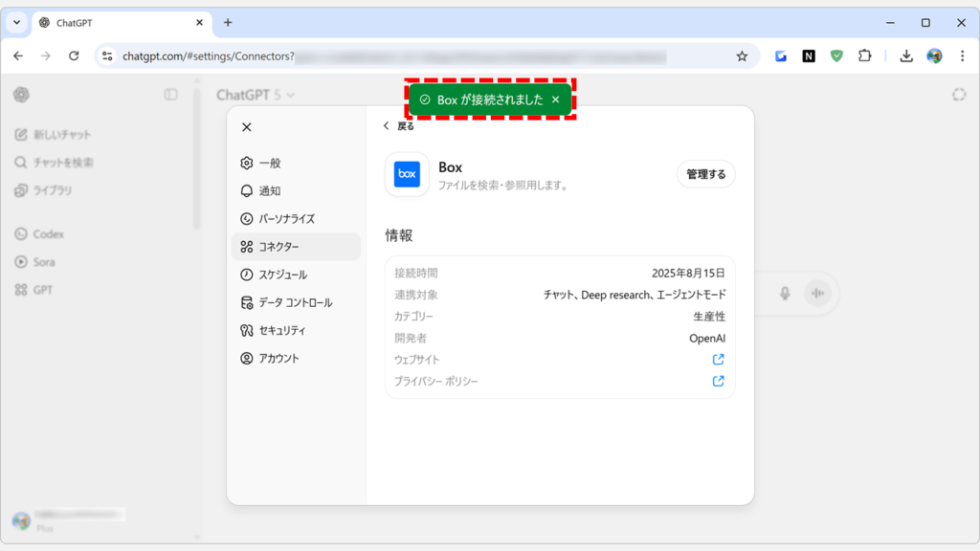Open browser downloads
Viewport: 980px width, 551px height.
[906, 56]
